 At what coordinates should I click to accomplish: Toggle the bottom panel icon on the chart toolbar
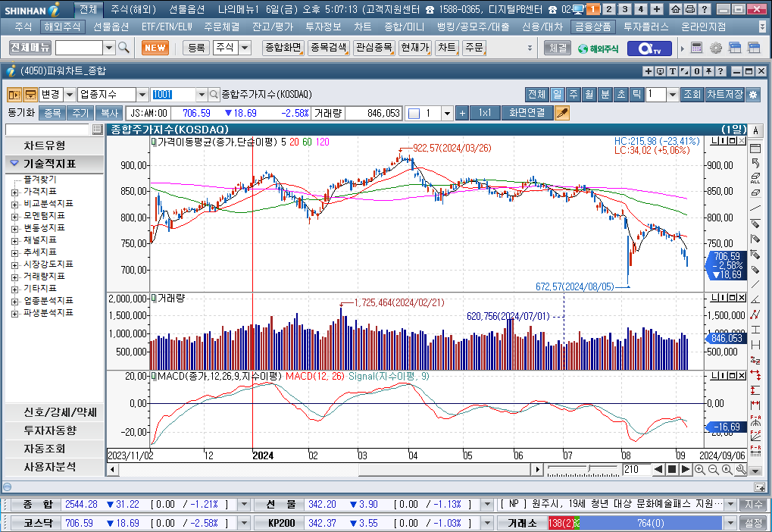click(30, 95)
